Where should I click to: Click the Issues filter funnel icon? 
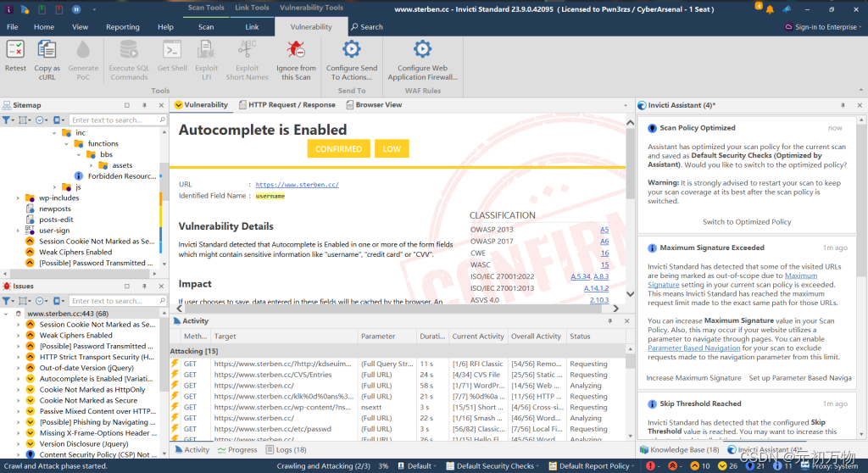point(6,301)
